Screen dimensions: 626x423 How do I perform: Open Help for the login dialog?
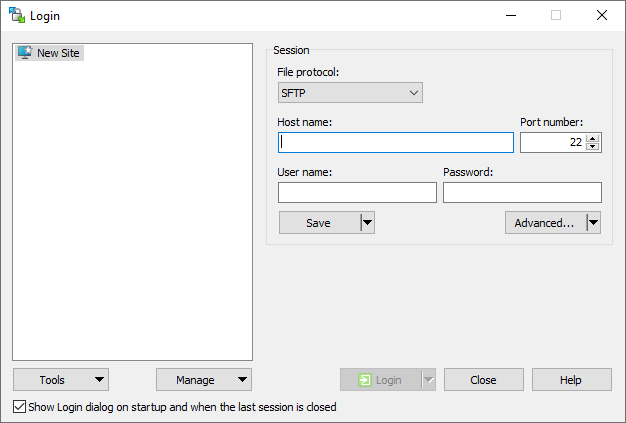(x=571, y=380)
